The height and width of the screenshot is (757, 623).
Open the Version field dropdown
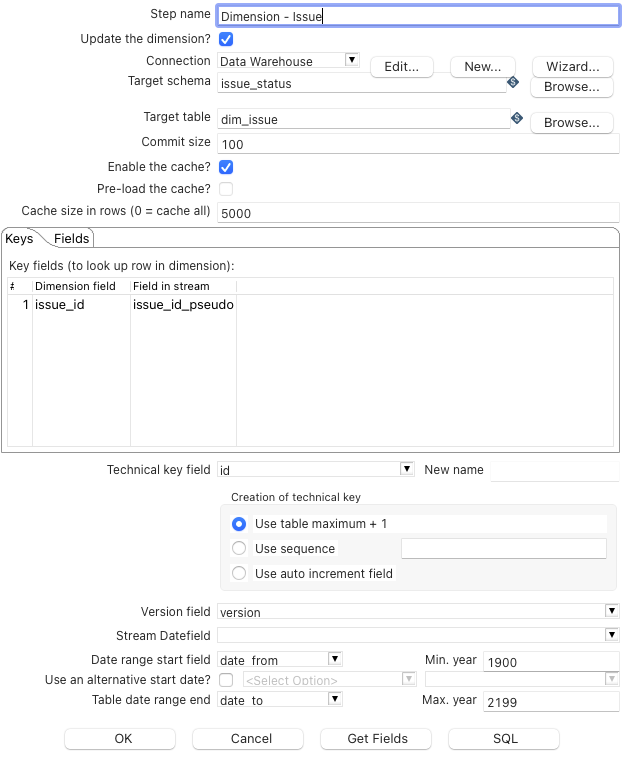(611, 611)
